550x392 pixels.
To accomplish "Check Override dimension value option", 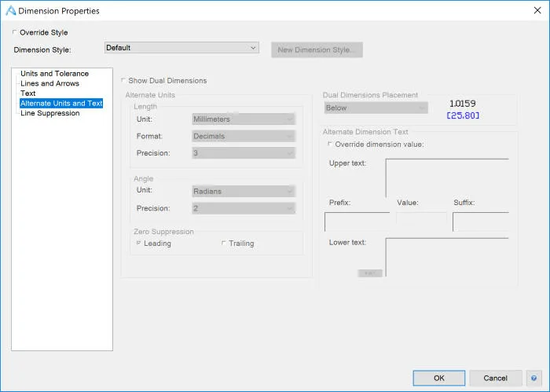I will (330, 144).
